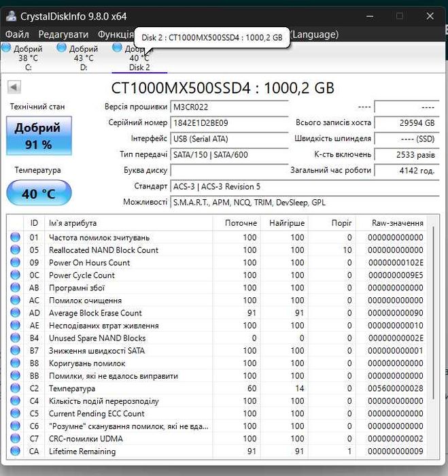This screenshot has height=476, width=448.
Task: Click status orb of attribute AE row
Action: (x=15, y=325)
